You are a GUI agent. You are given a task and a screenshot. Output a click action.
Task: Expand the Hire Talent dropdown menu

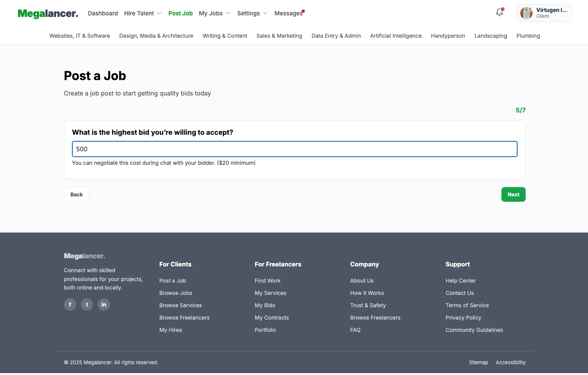(143, 13)
